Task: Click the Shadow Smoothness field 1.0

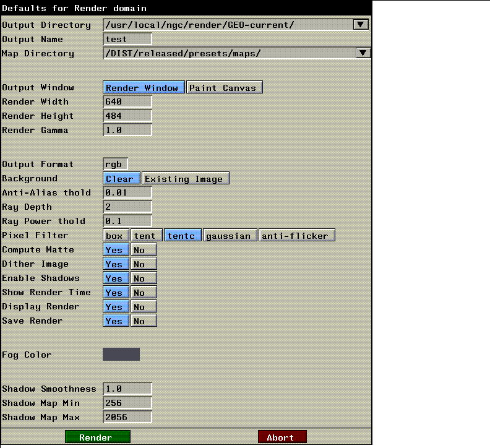Action: point(127,389)
